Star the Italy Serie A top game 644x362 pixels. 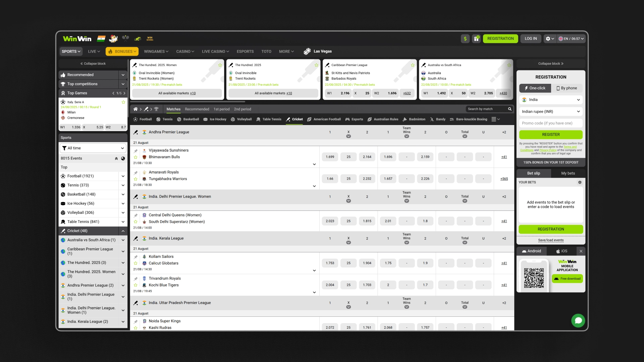coord(123,102)
